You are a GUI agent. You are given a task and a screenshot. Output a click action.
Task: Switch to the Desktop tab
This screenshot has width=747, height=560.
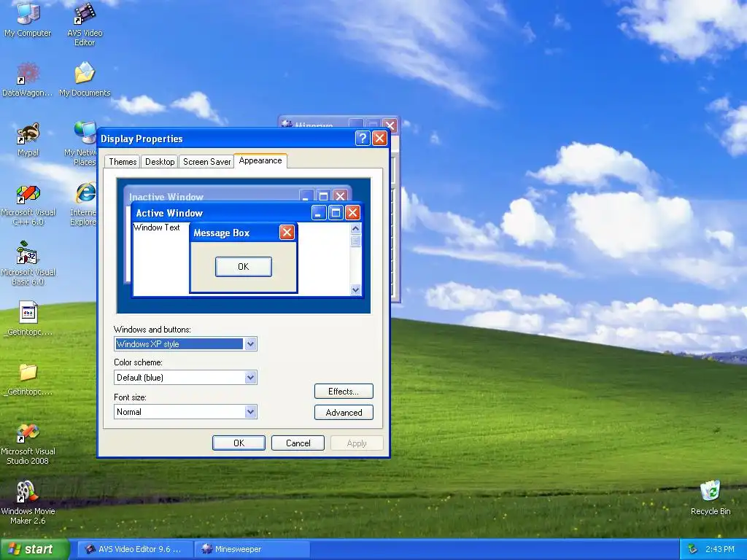(160, 162)
